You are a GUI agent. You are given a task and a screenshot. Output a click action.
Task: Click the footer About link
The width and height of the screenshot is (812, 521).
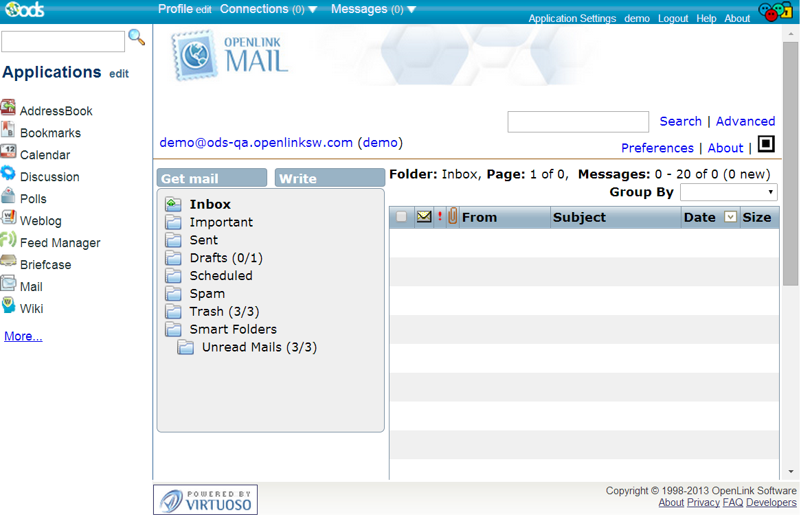pos(671,502)
